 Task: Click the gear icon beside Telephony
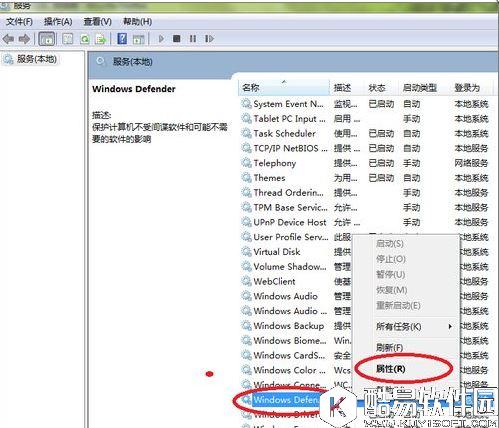pos(246,163)
